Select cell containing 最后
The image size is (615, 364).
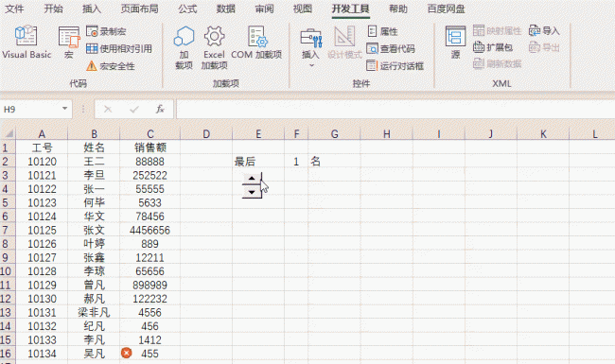click(x=258, y=162)
